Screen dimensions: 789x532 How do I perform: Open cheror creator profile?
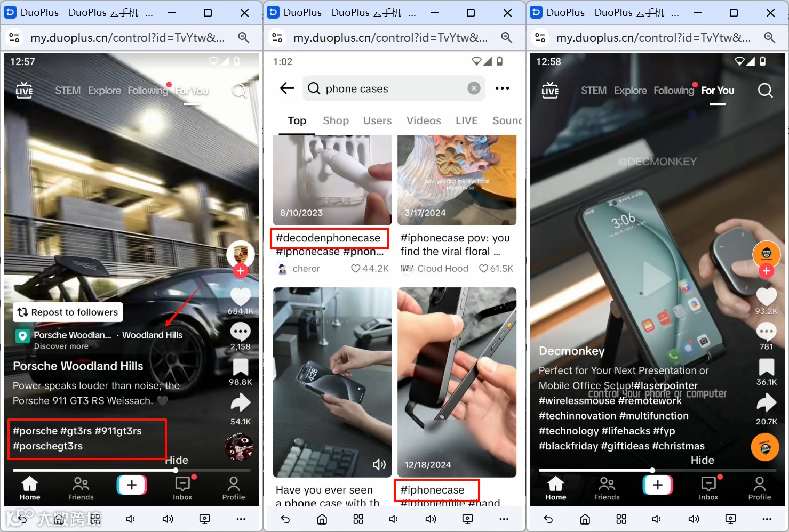click(x=299, y=269)
